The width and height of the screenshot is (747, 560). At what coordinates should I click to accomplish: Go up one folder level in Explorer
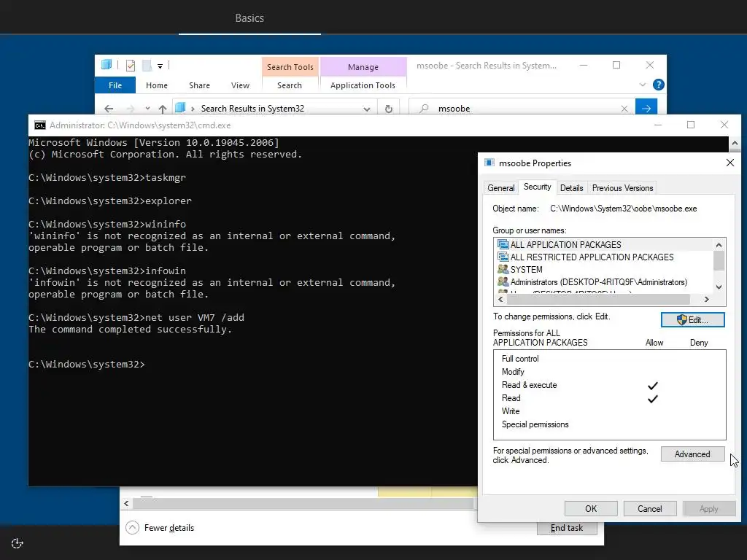click(163, 109)
